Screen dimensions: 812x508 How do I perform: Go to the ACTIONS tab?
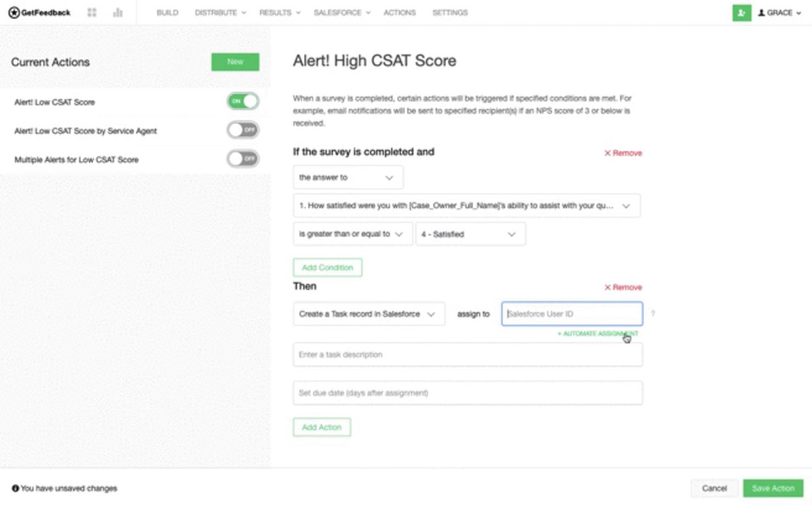point(399,13)
